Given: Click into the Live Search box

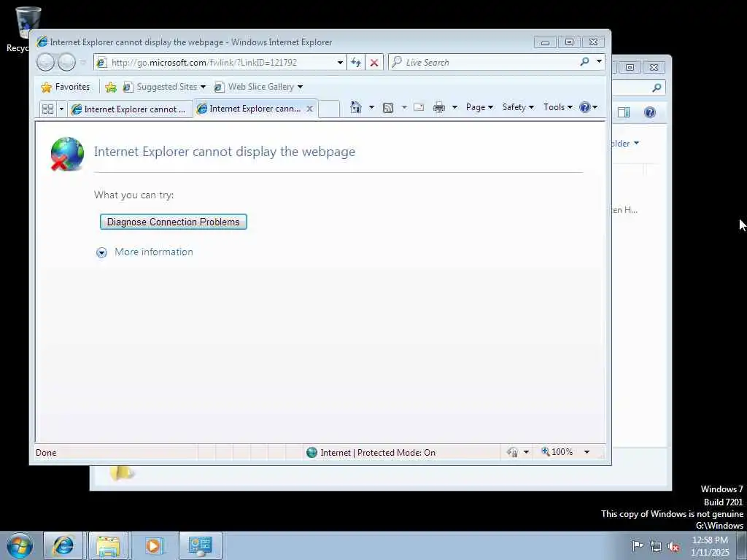Looking at the screenshot, I should (484, 63).
